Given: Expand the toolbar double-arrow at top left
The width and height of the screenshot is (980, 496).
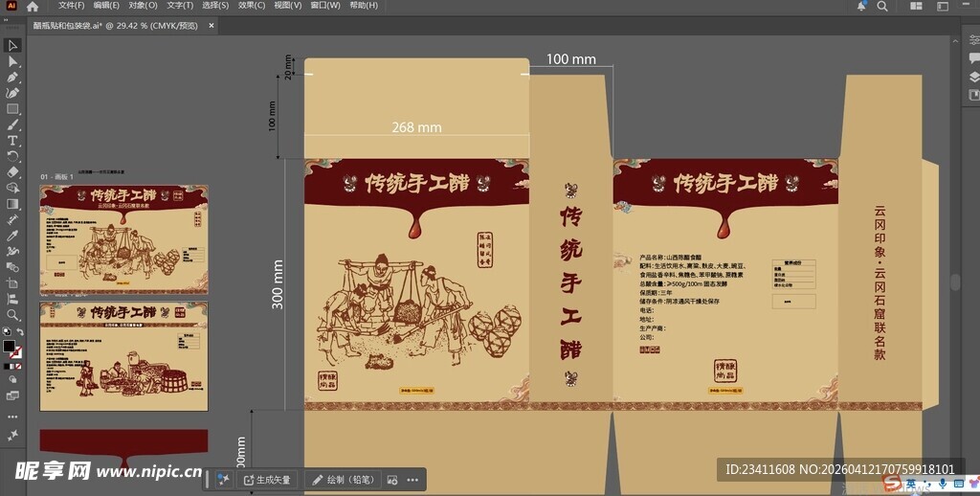Looking at the screenshot, I should coord(7,21).
